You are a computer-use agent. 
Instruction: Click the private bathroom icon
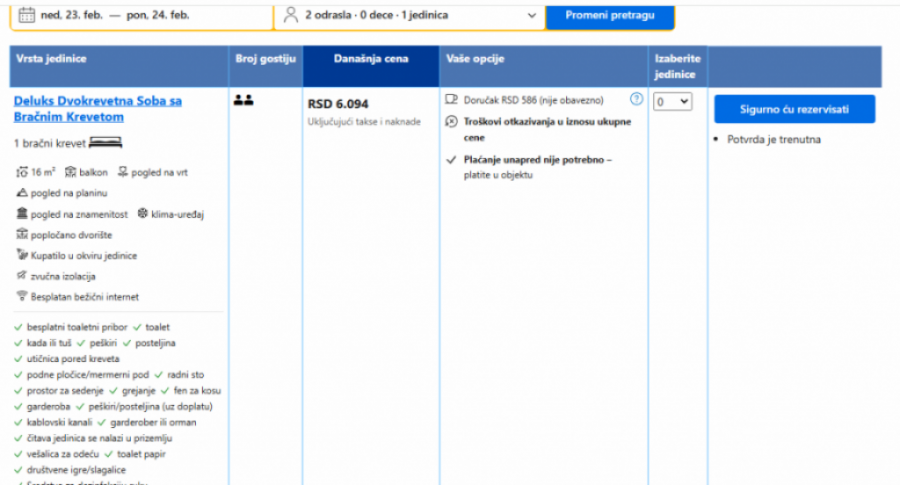click(21, 255)
